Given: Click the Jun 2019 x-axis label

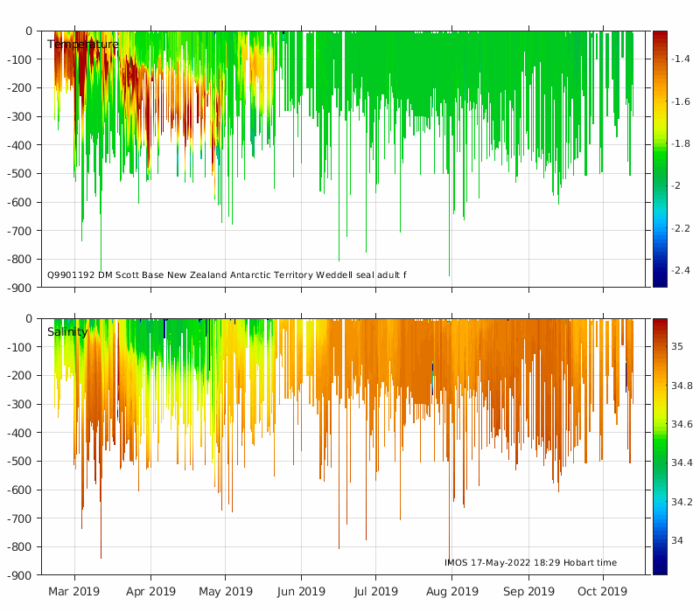Looking at the screenshot, I should [301, 592].
